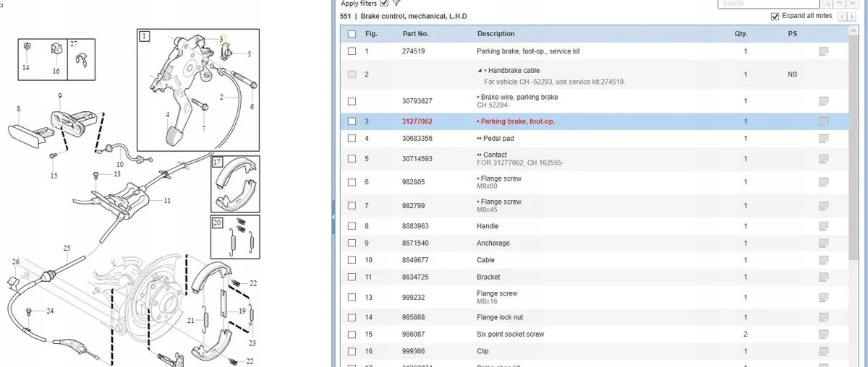Open note icon for Bracket row
This screenshot has height=367, width=868.
point(823,277)
